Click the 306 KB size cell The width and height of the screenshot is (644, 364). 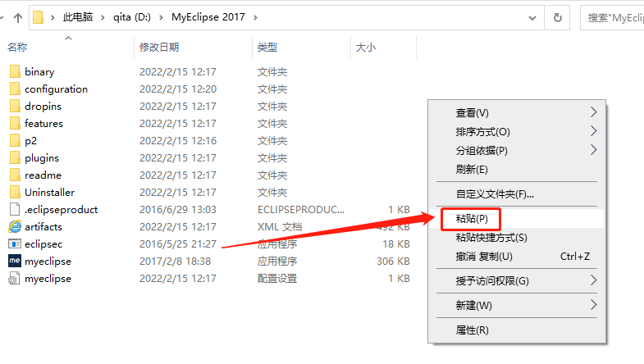pyautogui.click(x=393, y=262)
